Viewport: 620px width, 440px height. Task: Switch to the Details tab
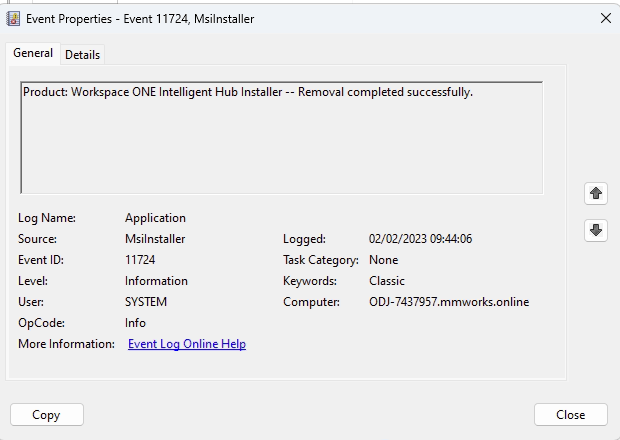(x=82, y=55)
